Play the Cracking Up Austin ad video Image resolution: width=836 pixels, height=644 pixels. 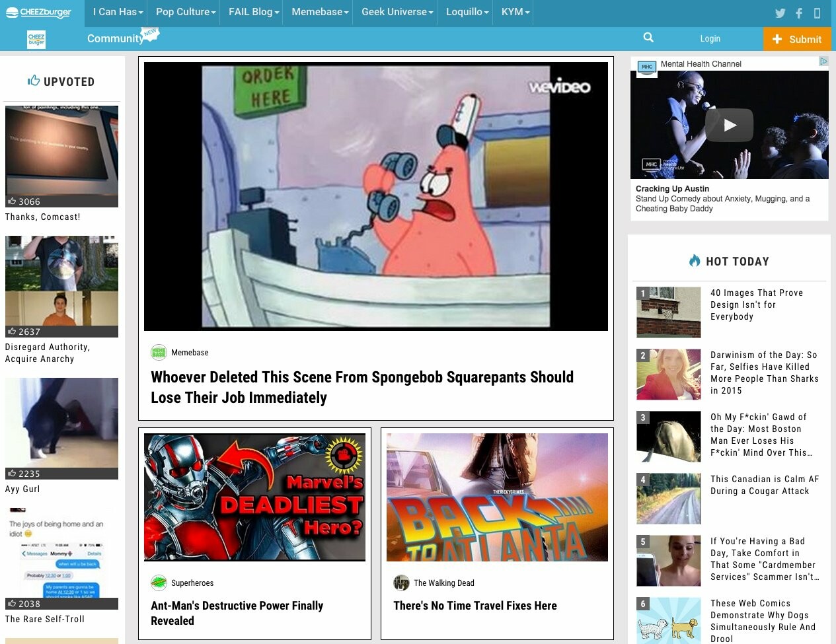[730, 125]
